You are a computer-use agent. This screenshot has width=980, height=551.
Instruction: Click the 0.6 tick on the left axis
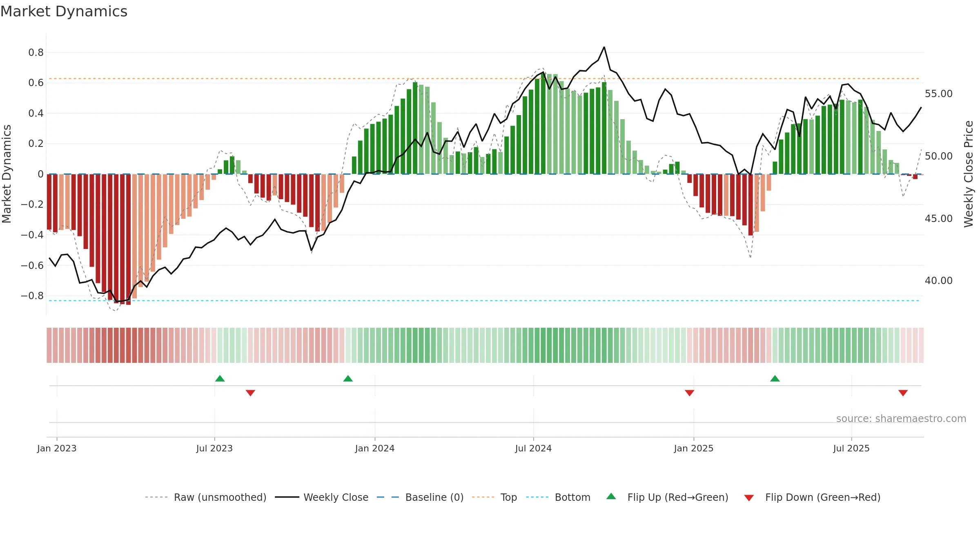click(x=36, y=83)
